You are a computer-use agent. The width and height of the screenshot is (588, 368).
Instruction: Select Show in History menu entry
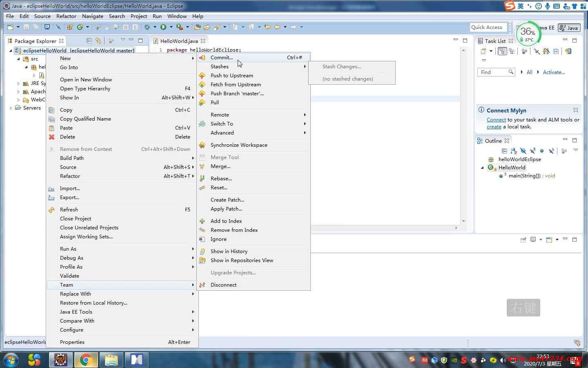254,251
